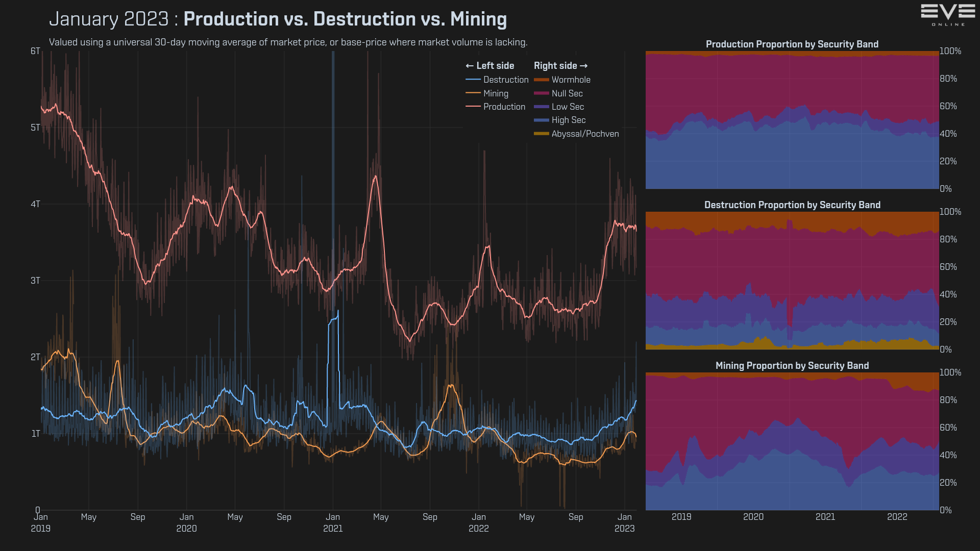This screenshot has height=551, width=980.
Task: Click the Abyssal/Pochven legend color swatch
Action: pos(542,134)
